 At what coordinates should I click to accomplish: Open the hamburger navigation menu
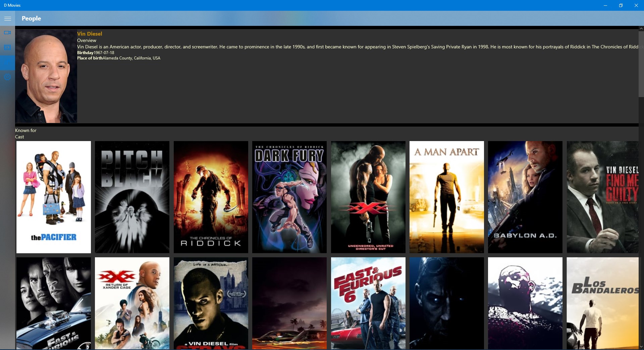tap(8, 18)
